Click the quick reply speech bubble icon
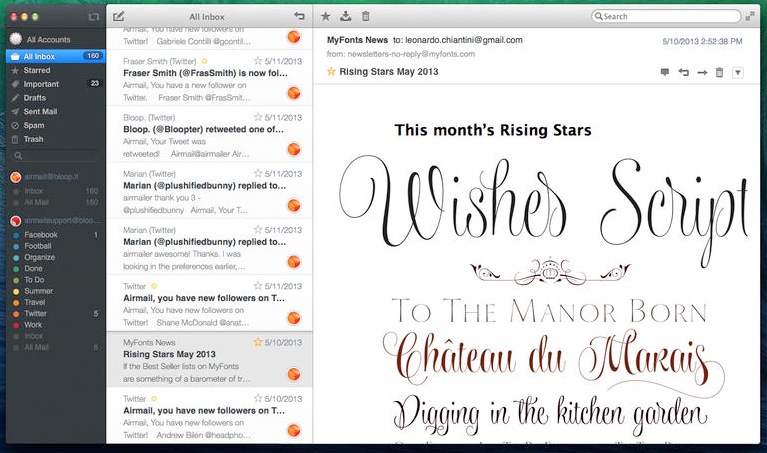Viewport: 767px width, 453px height. 665,72
